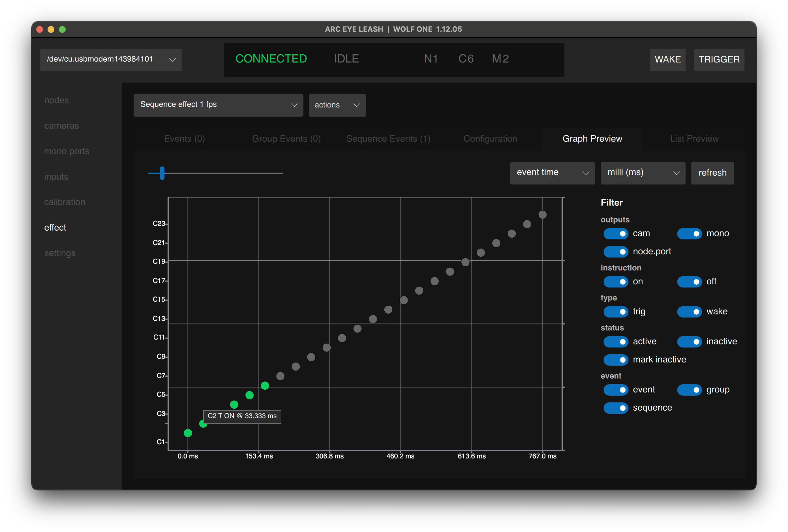The width and height of the screenshot is (788, 532).
Task: Open the cameras sidebar section
Action: 61,126
